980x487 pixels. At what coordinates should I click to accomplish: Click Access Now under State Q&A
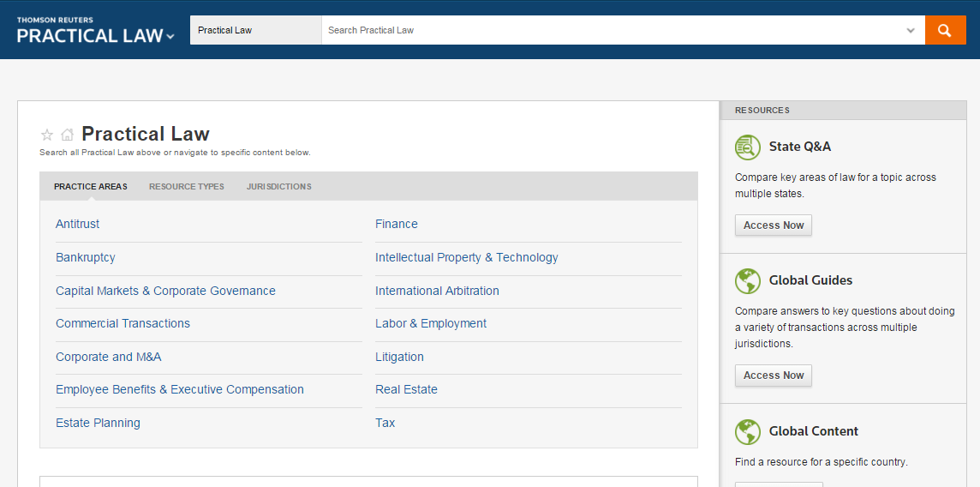774,225
